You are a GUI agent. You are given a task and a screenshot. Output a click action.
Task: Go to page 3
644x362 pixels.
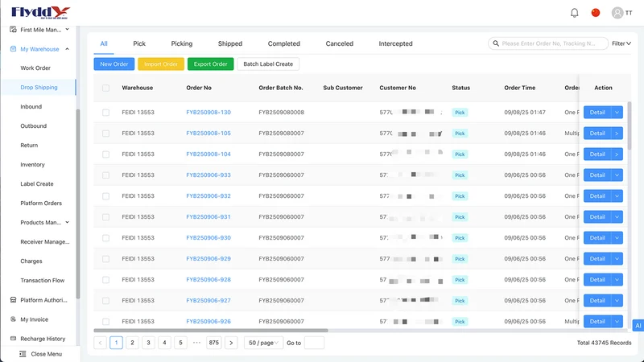[148, 343]
